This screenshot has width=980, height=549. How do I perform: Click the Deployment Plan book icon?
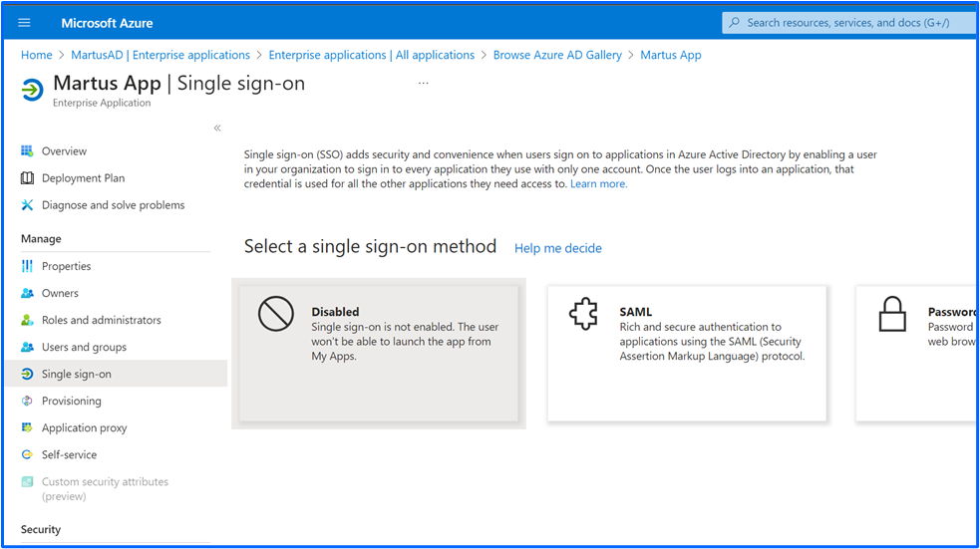tap(27, 178)
